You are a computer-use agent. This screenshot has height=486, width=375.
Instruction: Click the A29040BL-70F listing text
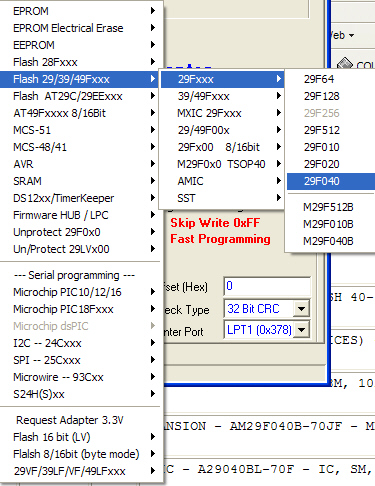click(246, 469)
